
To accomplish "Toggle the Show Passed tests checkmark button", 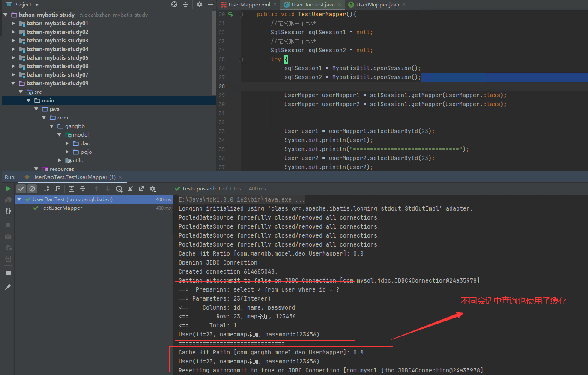I will click(x=21, y=189).
